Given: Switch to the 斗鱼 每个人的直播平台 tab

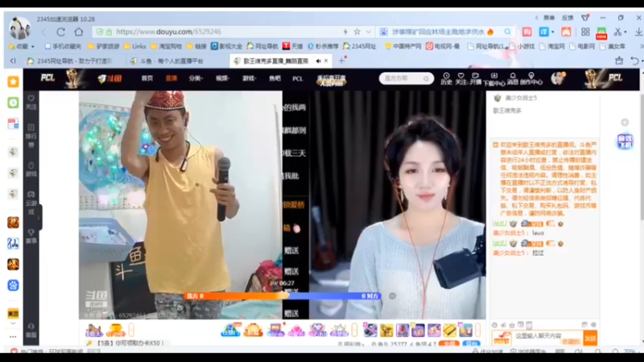Looking at the screenshot, I should click(167, 61).
